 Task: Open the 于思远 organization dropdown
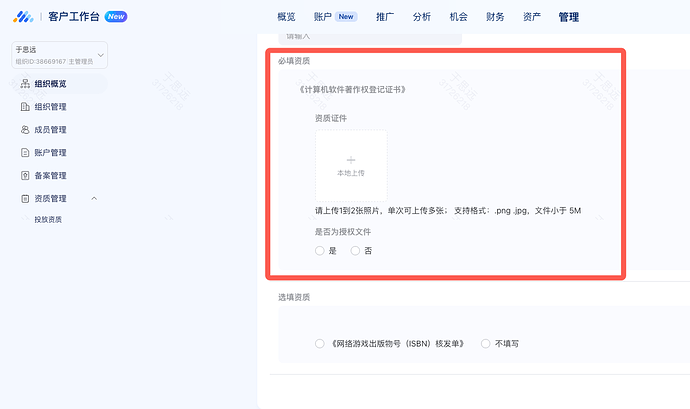click(x=59, y=55)
